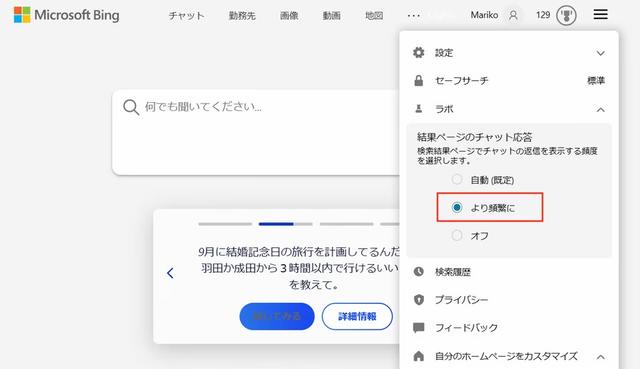640x369 pixels.
Task: Click the settings gear icon
Action: tap(418, 53)
